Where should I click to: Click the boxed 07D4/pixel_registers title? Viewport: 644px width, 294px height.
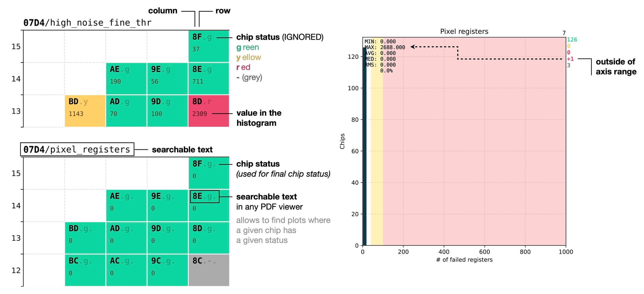[x=77, y=149]
